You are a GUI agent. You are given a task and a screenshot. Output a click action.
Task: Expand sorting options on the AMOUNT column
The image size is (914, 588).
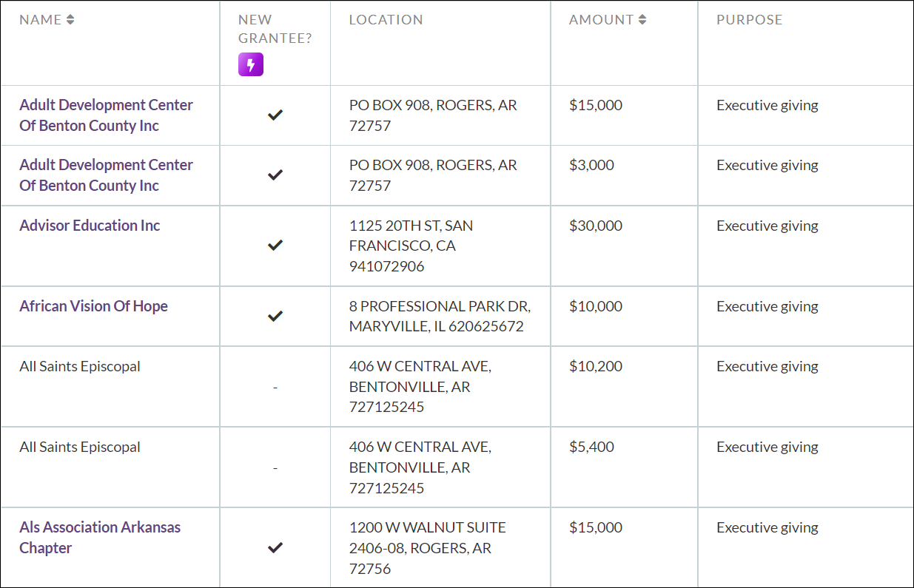[x=640, y=20]
